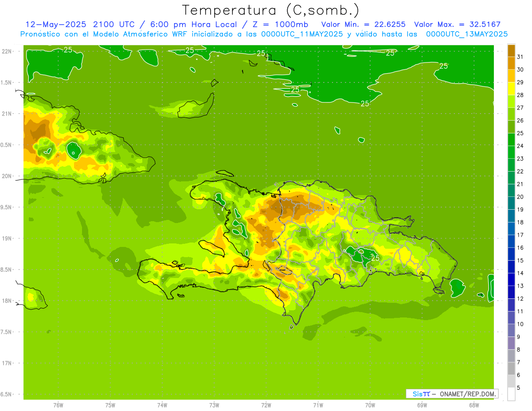The height and width of the screenshot is (411, 532).
Task: Click the "71W" longitude label
Action: tap(318, 405)
